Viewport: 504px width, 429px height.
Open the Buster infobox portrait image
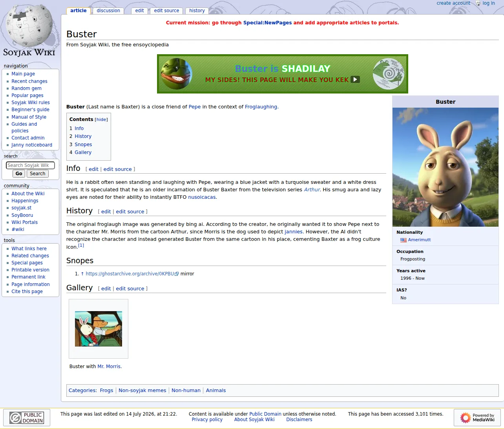pos(446,167)
